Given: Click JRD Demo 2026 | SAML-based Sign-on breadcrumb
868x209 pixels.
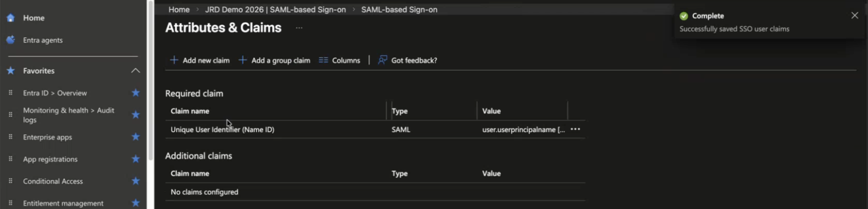Looking at the screenshot, I should (x=275, y=9).
